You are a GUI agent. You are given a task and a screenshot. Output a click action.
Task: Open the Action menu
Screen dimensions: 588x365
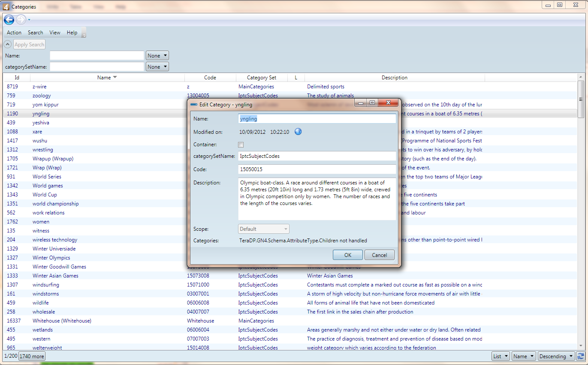(14, 33)
